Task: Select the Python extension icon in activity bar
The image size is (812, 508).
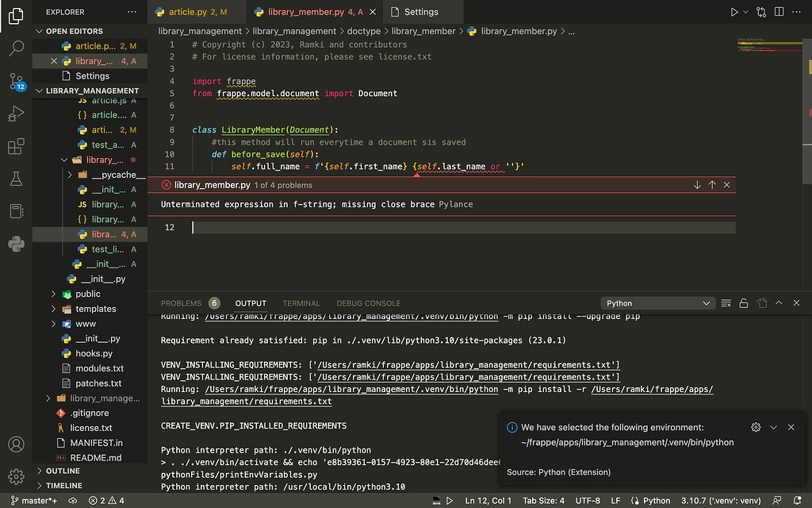Action: coord(16,242)
